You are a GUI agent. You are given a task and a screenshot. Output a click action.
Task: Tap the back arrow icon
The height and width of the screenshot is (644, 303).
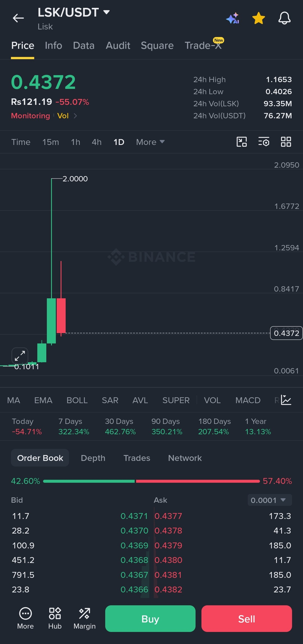click(18, 18)
